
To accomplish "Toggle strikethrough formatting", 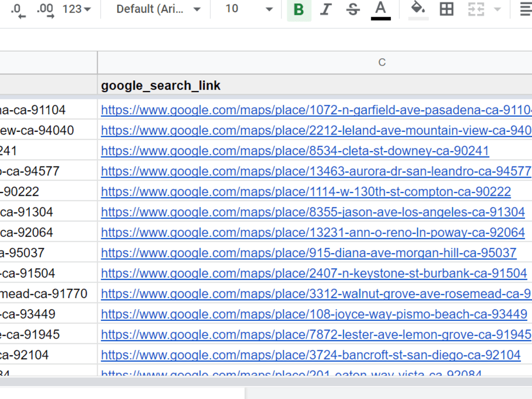I will point(353,10).
